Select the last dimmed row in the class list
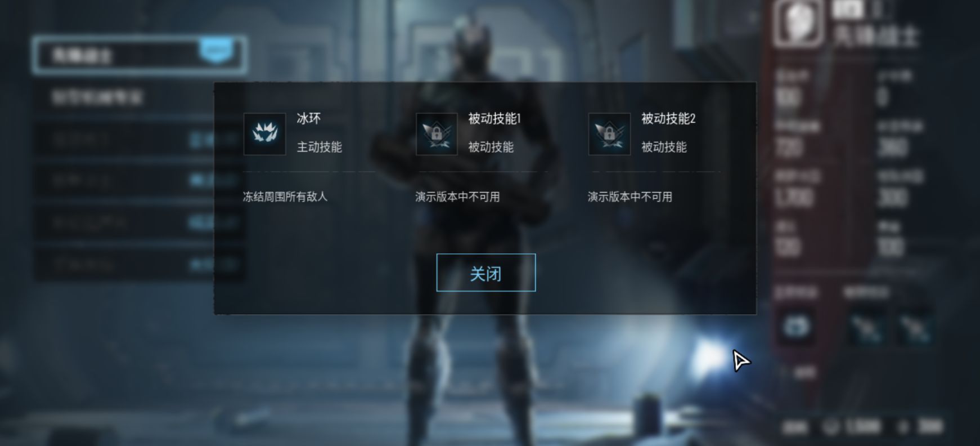Image resolution: width=980 pixels, height=446 pixels. [139, 264]
